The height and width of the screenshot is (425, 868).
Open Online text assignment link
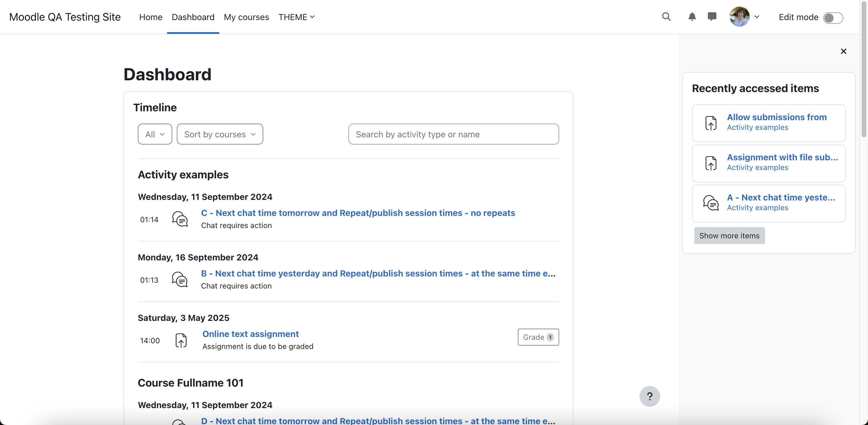pos(250,334)
